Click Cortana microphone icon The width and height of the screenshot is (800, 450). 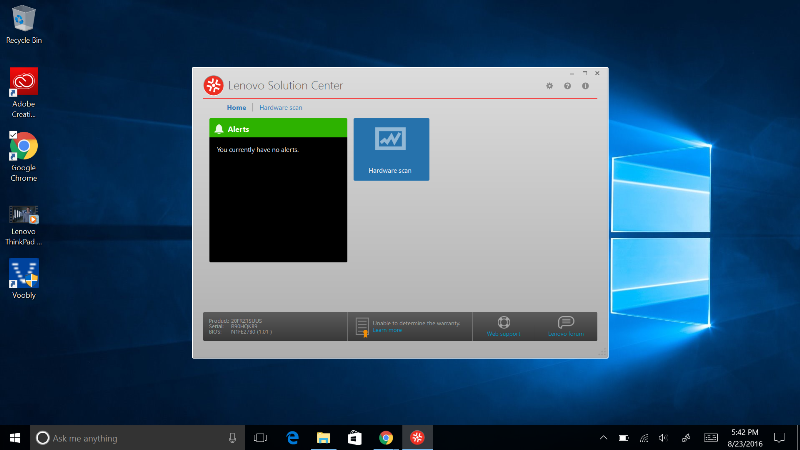[x=232, y=438]
